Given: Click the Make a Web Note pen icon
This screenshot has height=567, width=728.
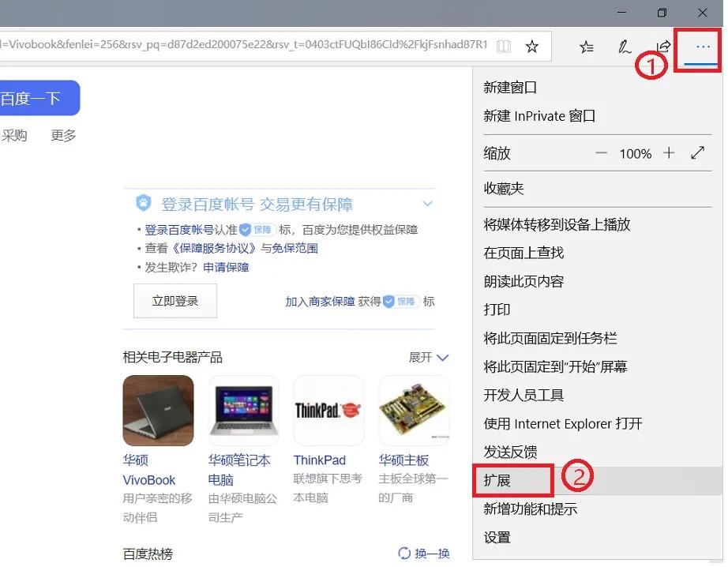Looking at the screenshot, I should click(625, 47).
